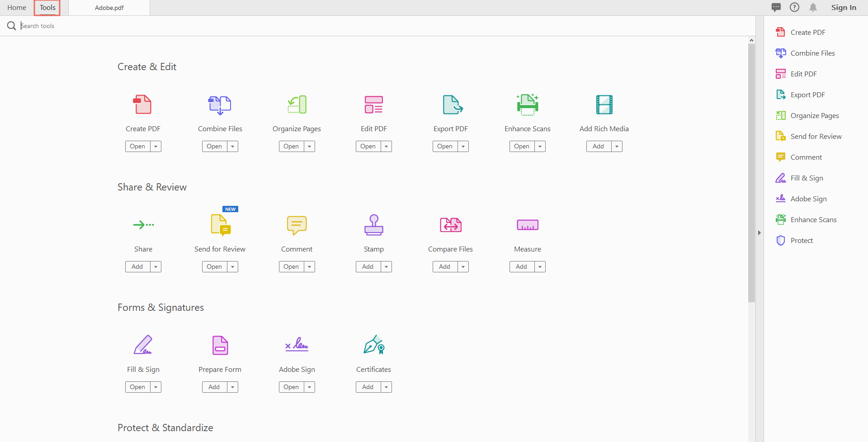This screenshot has height=442, width=868.
Task: Click the Protect shield shortcut in right pane
Action: tap(794, 240)
